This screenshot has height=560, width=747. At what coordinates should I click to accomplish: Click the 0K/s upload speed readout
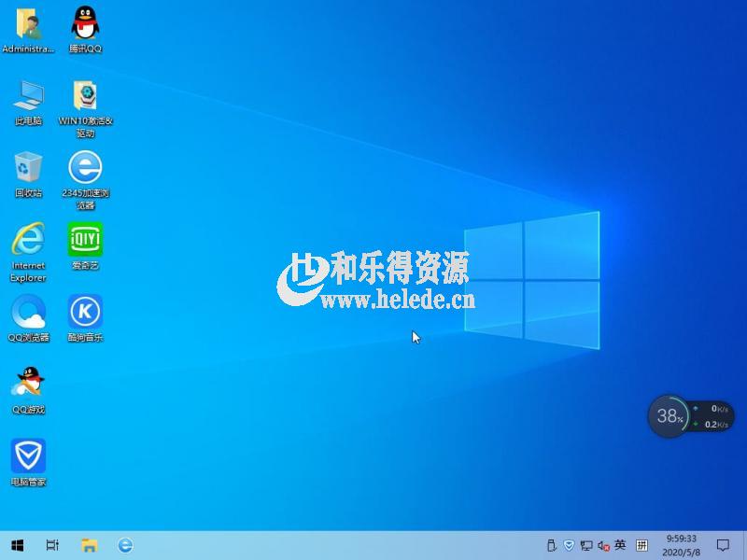click(719, 409)
